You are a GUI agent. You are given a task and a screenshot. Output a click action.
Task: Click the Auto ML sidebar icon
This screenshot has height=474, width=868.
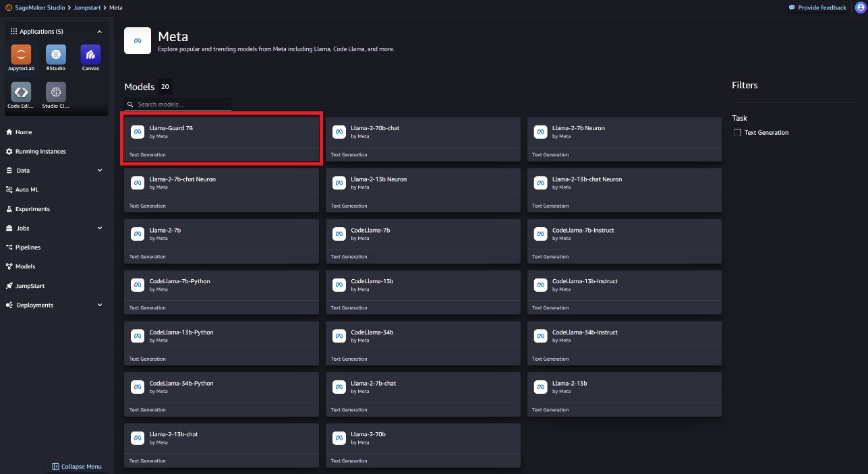[x=9, y=189]
